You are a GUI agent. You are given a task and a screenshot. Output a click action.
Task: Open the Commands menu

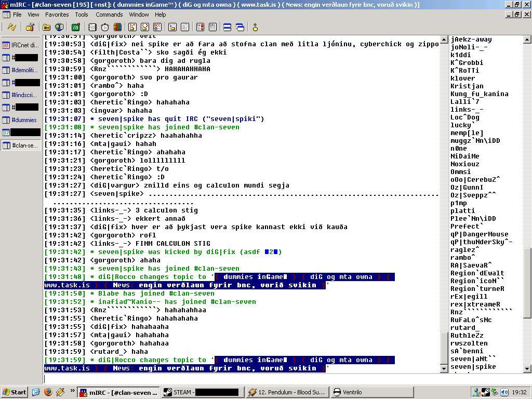pyautogui.click(x=109, y=15)
